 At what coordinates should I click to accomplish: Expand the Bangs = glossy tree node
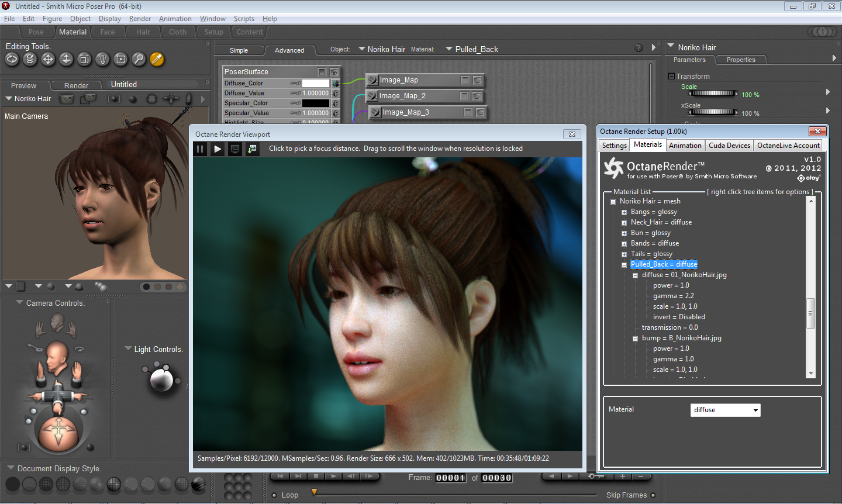tap(624, 212)
